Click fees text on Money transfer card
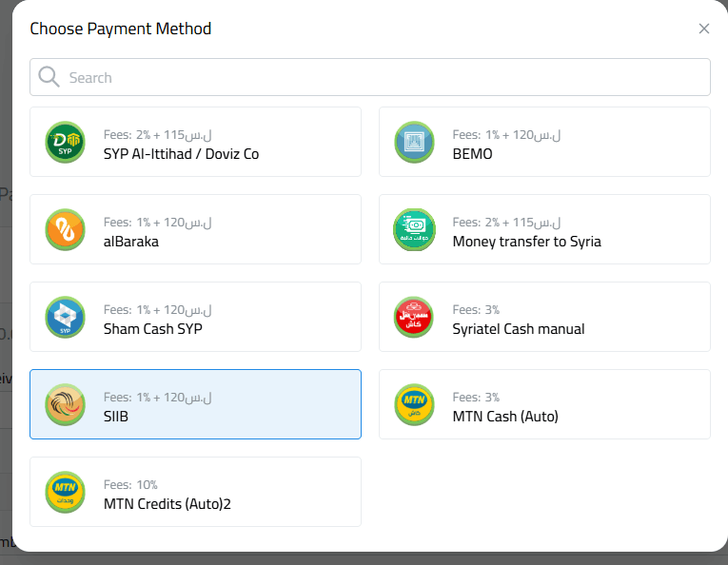 click(506, 223)
